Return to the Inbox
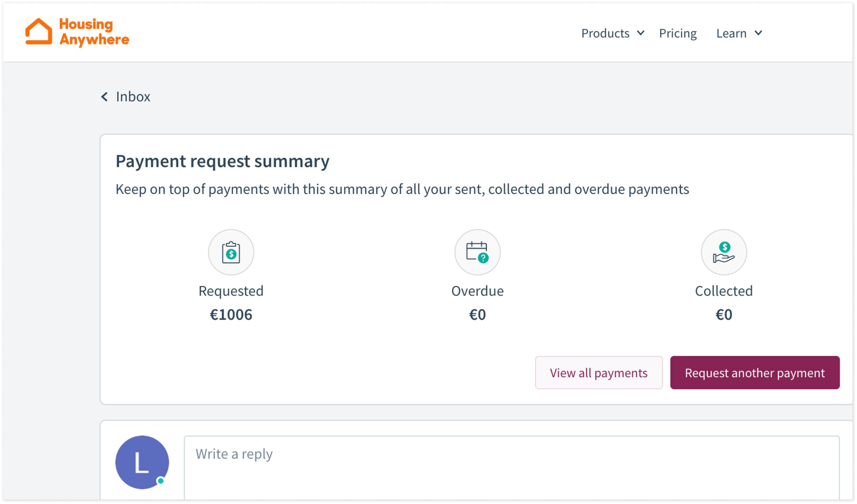 point(133,97)
